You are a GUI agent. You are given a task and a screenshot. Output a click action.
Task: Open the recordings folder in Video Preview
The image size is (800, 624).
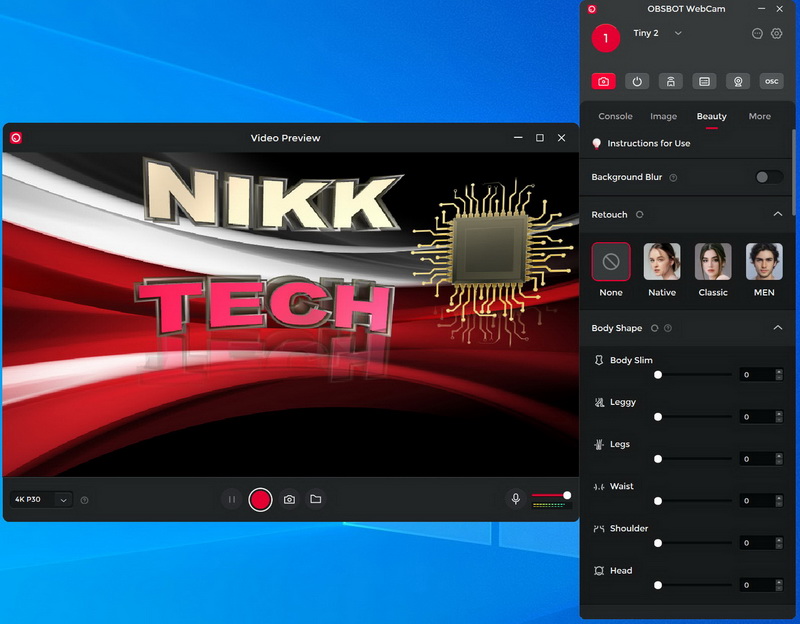point(316,499)
